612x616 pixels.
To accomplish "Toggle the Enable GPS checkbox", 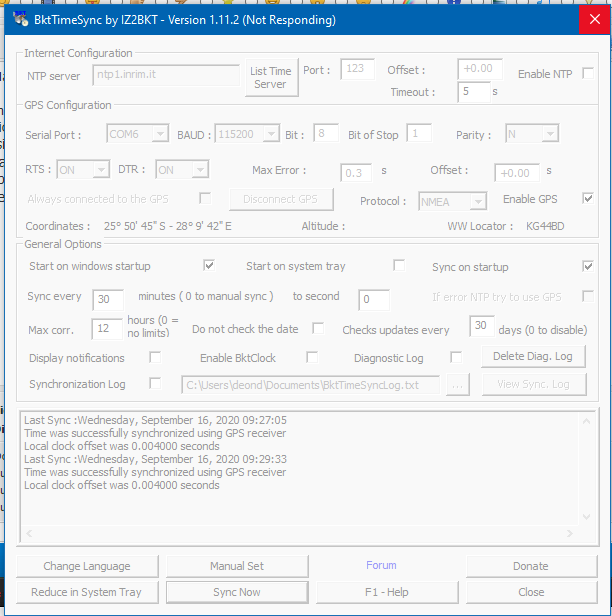I will (588, 198).
